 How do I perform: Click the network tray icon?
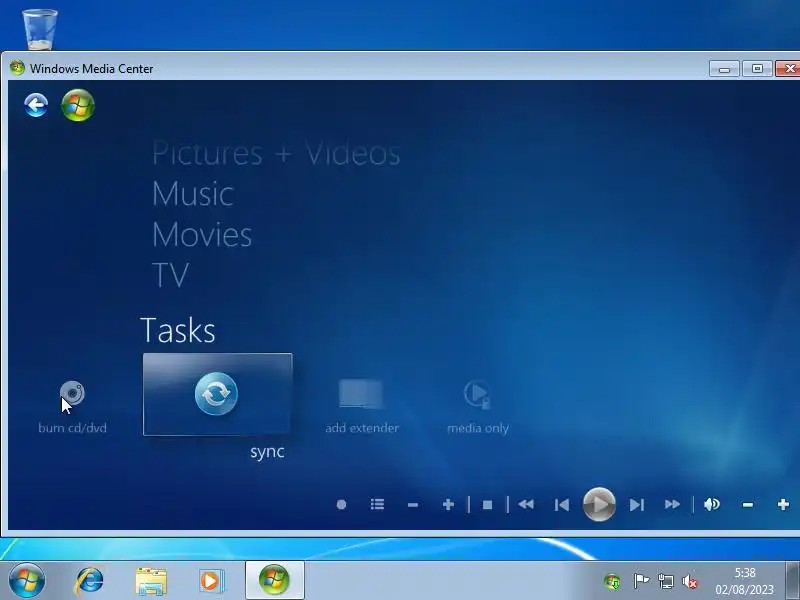tap(666, 581)
